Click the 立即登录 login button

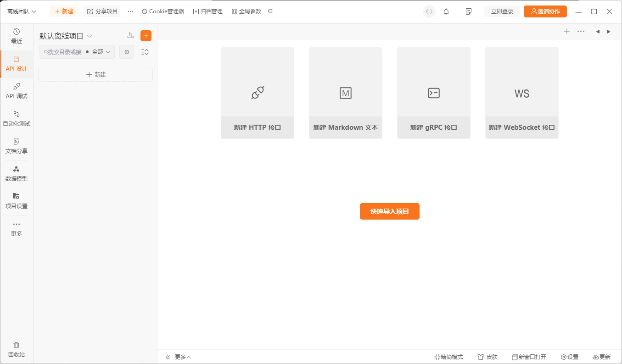[502, 11]
